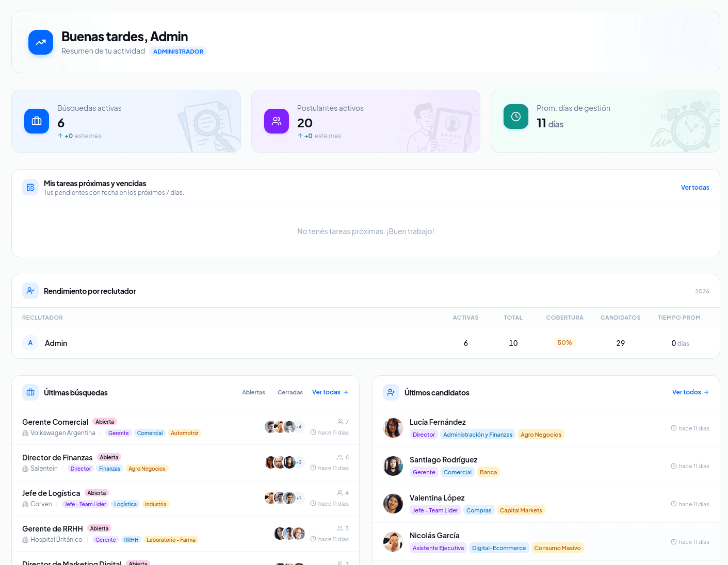Viewport: 728px width, 565px height.
Task: Click the calendar icon beside Mis tareas próximas
Action: (30, 187)
